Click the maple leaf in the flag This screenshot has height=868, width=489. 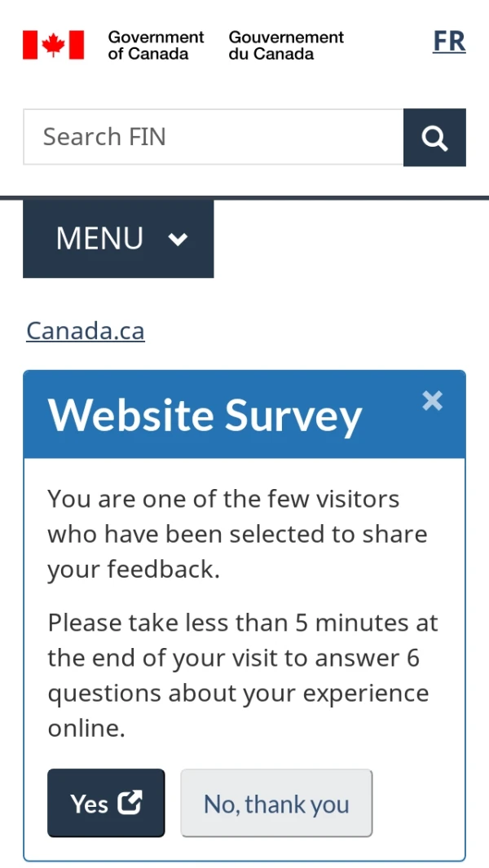click(53, 45)
